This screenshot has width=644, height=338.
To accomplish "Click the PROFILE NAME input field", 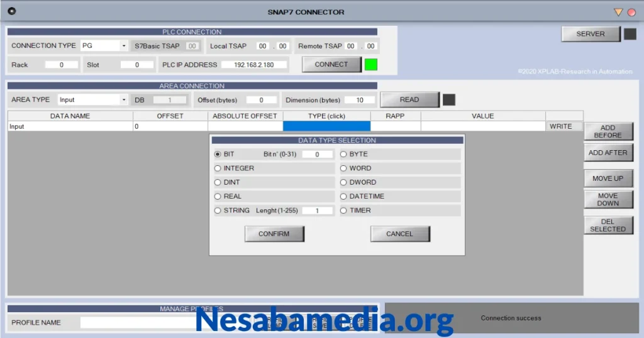I will click(x=140, y=322).
